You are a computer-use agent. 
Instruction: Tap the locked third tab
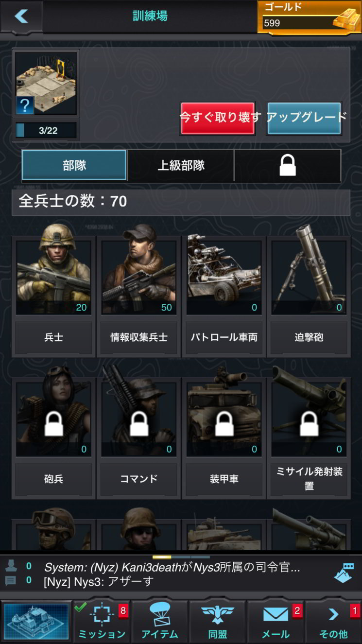pyautogui.click(x=288, y=165)
